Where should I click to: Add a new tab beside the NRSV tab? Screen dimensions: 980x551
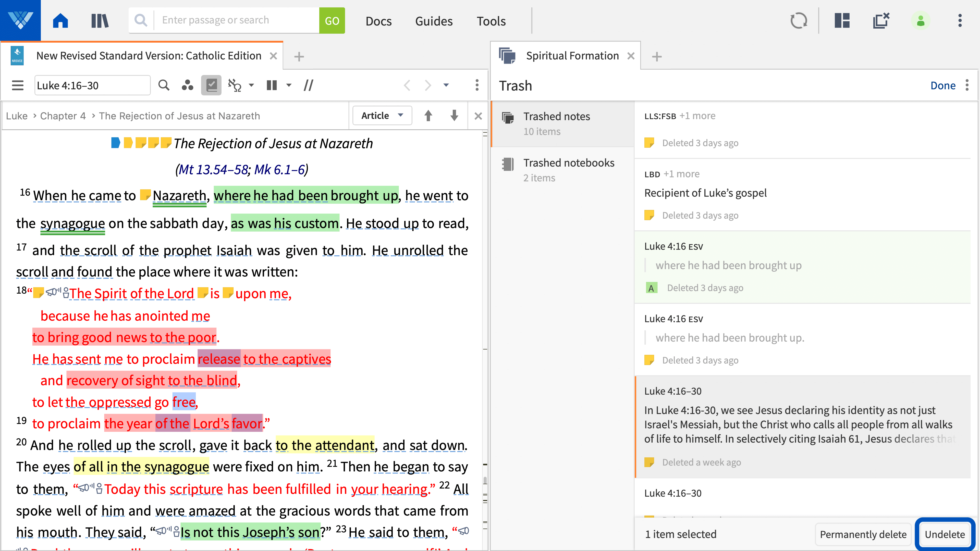pyautogui.click(x=299, y=57)
